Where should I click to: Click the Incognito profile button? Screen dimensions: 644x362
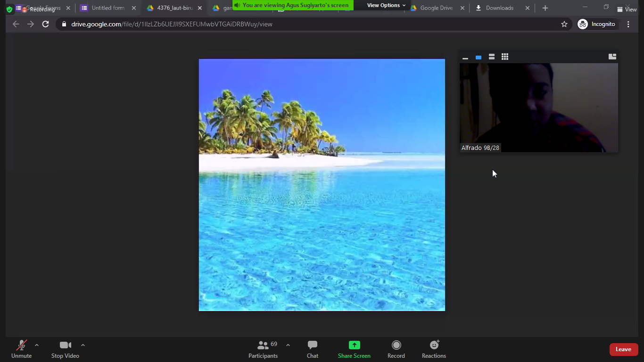(597, 24)
